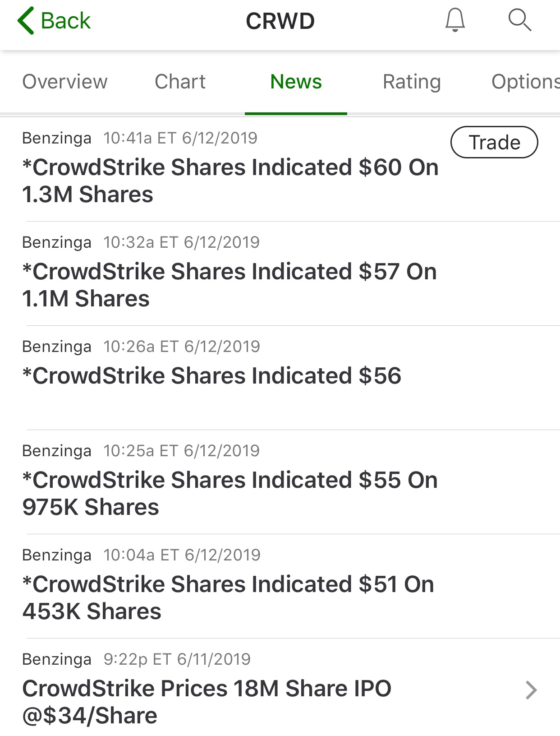Viewport: 560px width, 736px height.
Task: Tap the CRWD ticker title
Action: [280, 21]
